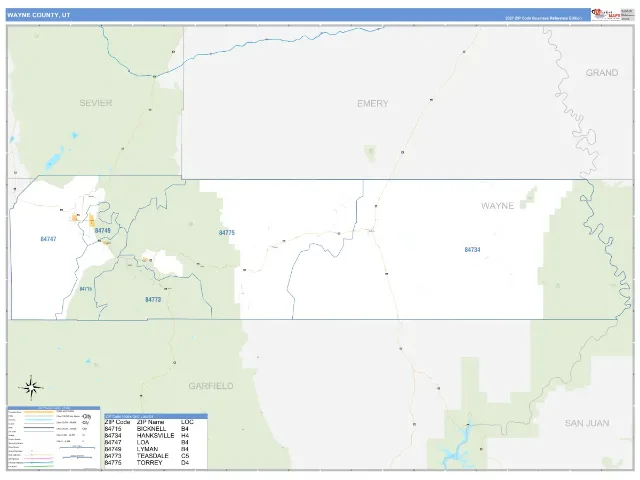Click ZIP code 84773 on the map
Screen dimensions: 640x480
tap(153, 300)
